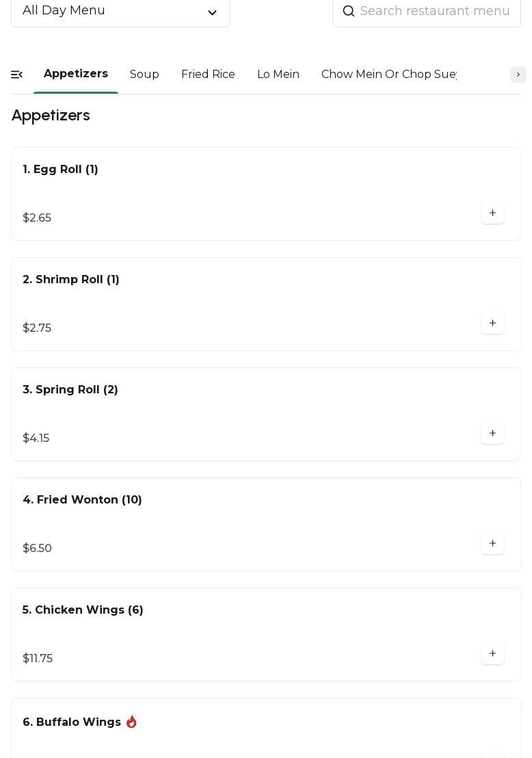Add Shrimp Roll using plus icon
The height and width of the screenshot is (758, 532).
click(x=492, y=324)
